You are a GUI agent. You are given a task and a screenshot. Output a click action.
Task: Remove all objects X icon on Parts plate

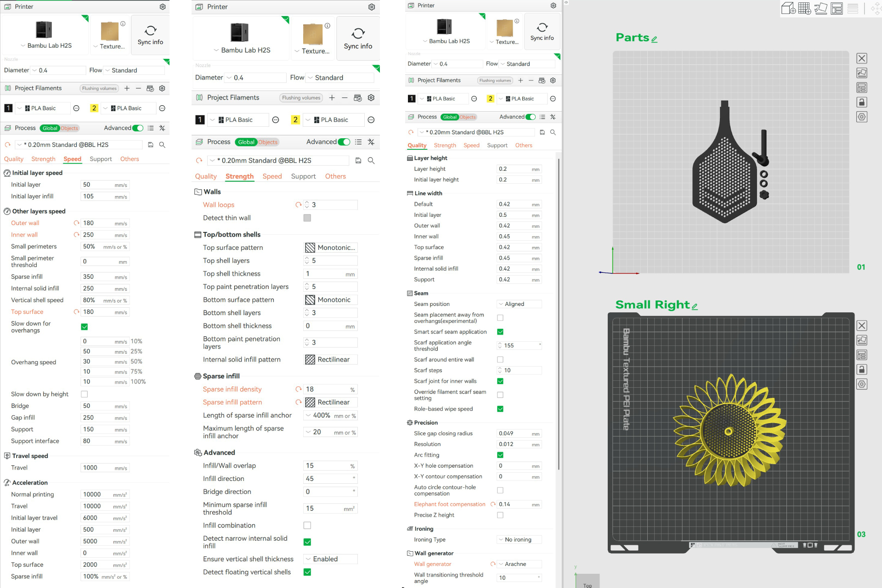tap(862, 58)
